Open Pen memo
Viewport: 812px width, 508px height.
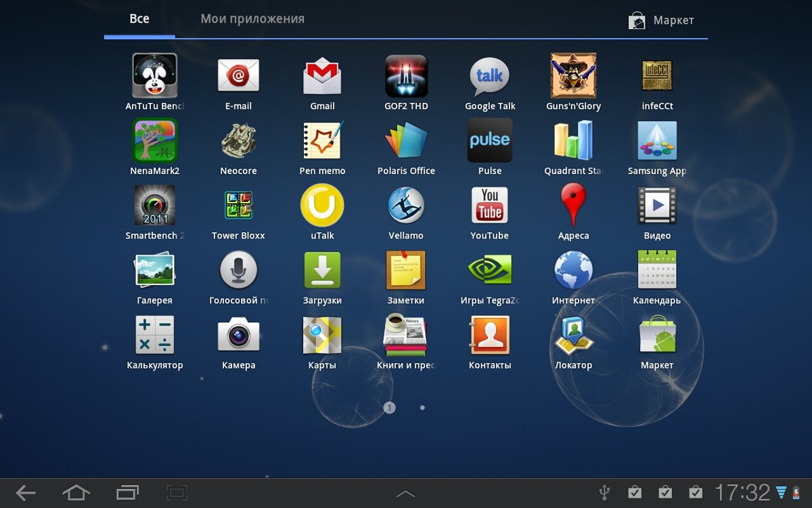tap(322, 141)
